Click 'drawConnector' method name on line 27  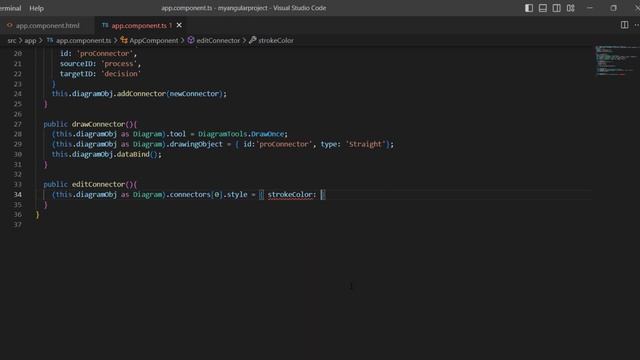click(98, 124)
